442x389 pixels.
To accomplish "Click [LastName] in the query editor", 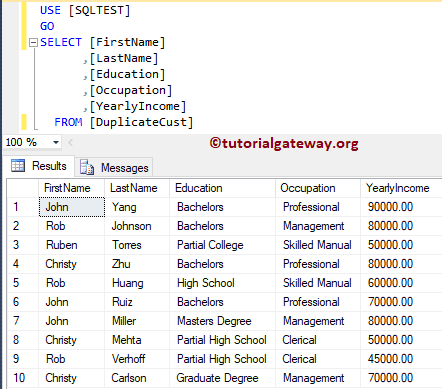I will click(124, 58).
